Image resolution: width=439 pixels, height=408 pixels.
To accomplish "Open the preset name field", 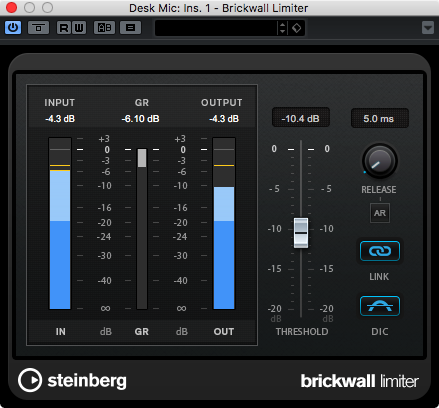I will click(x=216, y=28).
